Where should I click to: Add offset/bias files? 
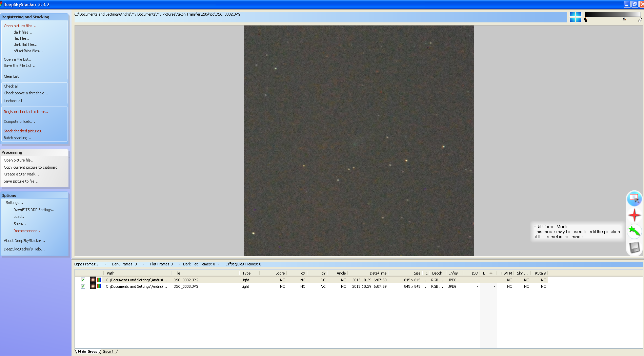28,51
